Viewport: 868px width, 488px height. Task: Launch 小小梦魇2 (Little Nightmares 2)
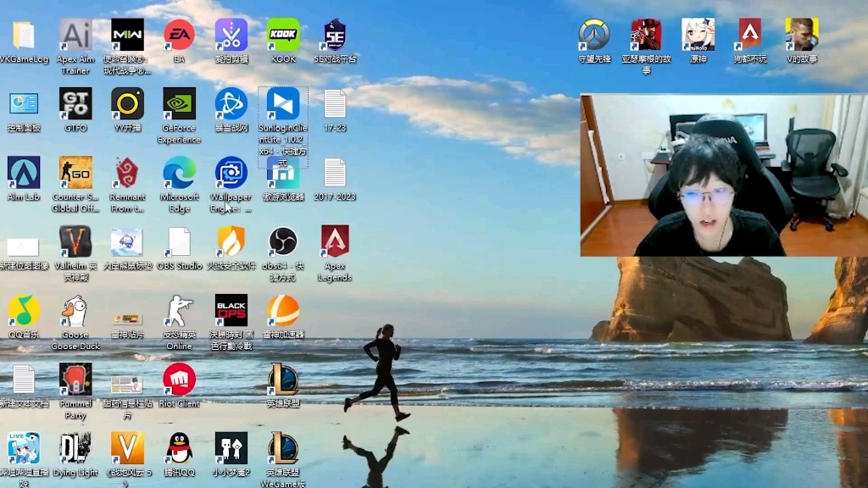pos(231,448)
